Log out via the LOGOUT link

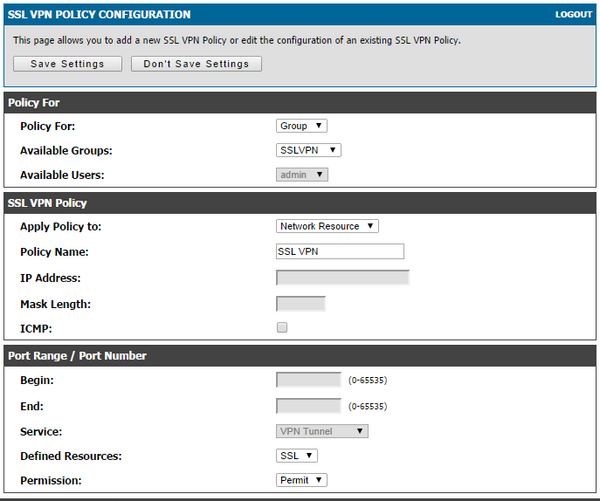pos(573,15)
